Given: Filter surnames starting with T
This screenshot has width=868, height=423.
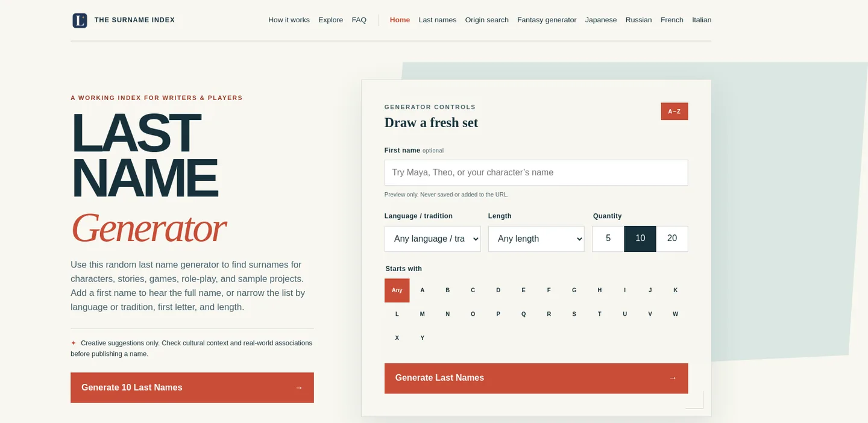Looking at the screenshot, I should [600, 314].
